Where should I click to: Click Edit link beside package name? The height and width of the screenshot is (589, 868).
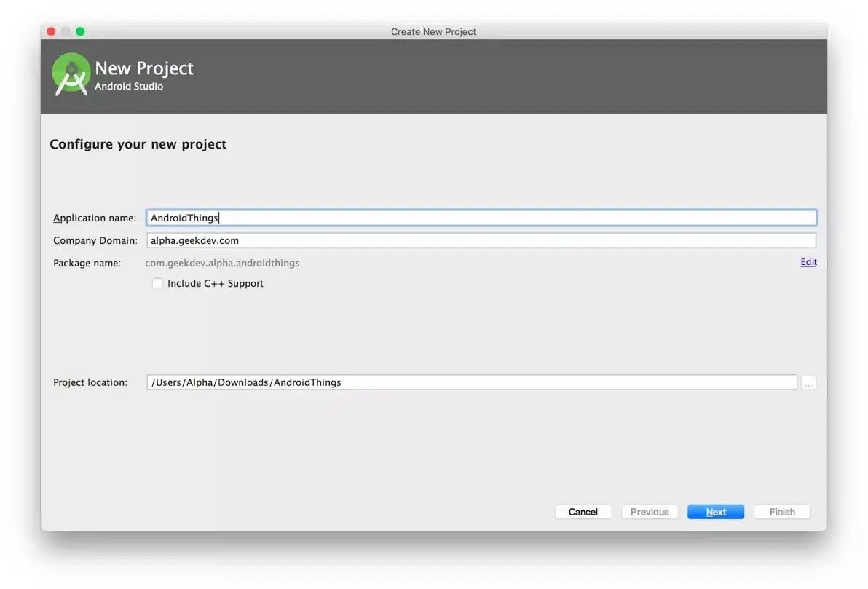coord(808,262)
